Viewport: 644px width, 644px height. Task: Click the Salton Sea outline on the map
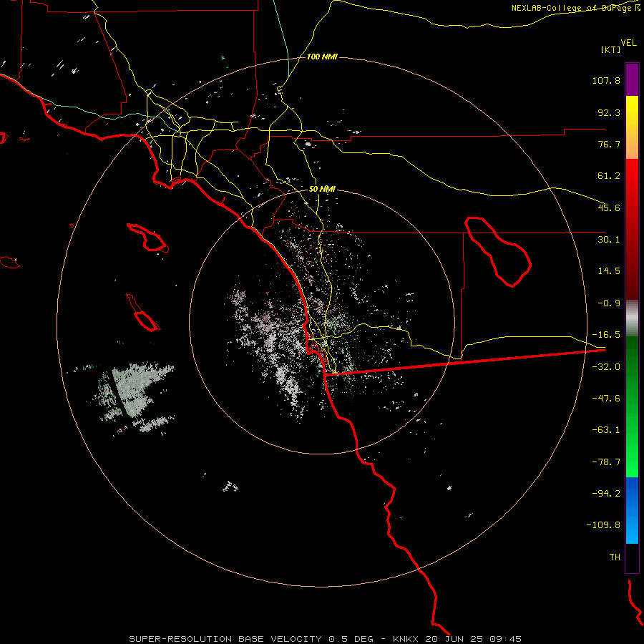(498, 252)
